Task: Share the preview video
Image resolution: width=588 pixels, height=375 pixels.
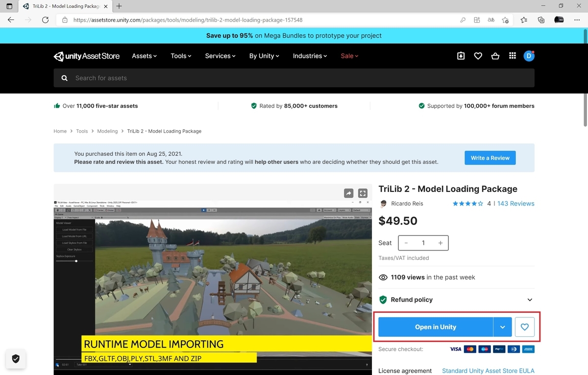Action: 348,193
